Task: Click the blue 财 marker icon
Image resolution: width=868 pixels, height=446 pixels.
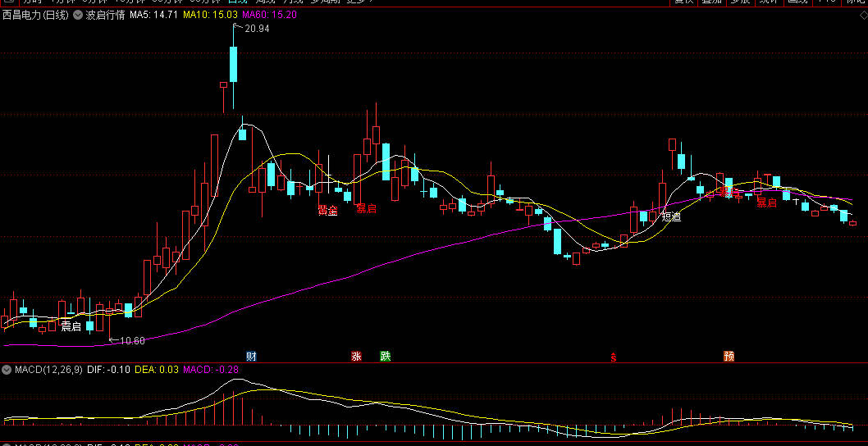Action: point(251,356)
